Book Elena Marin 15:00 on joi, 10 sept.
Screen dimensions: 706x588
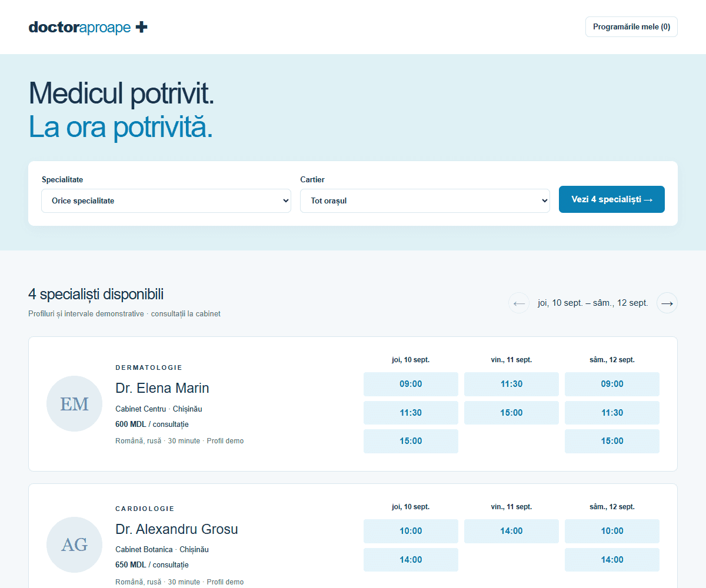point(411,441)
